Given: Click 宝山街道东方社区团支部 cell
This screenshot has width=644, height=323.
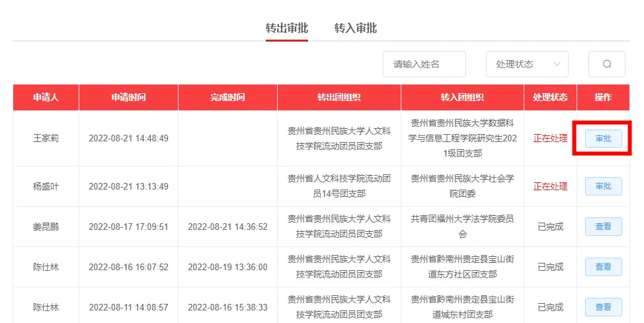Looking at the screenshot, I should click(x=462, y=267).
